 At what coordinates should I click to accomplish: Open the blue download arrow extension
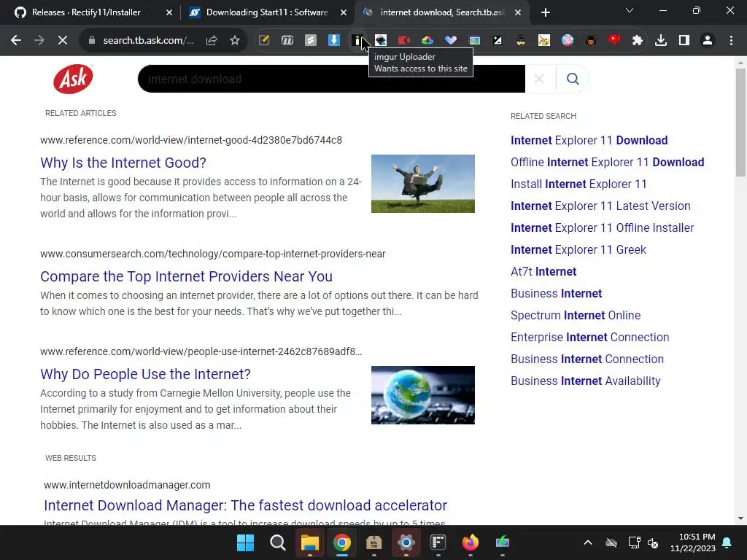334,41
